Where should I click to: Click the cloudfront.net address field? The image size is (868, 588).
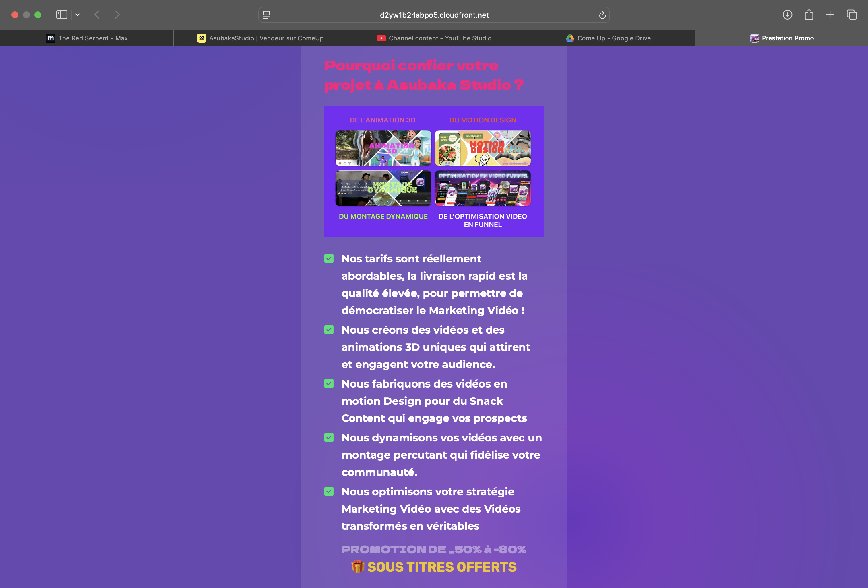point(434,15)
